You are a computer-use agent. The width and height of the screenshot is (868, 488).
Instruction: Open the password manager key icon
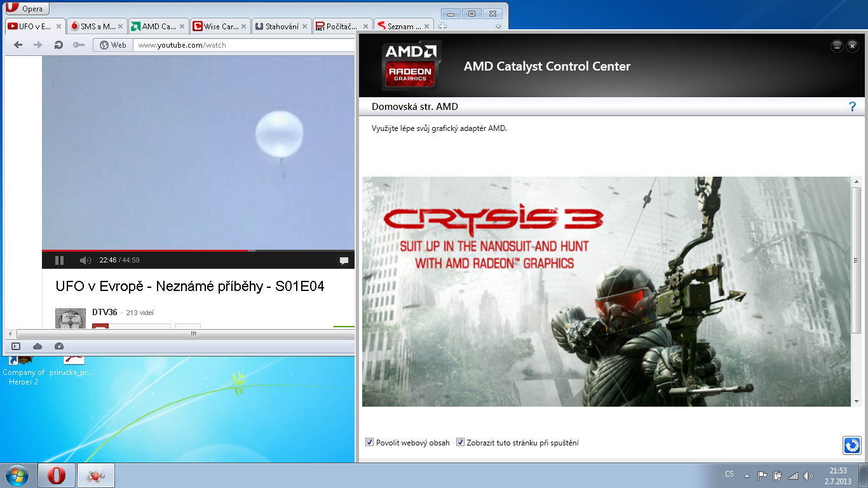point(79,45)
